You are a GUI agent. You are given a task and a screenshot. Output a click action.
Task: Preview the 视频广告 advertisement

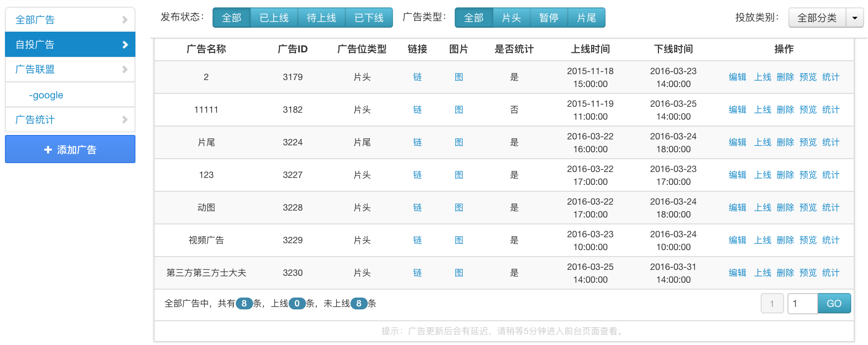point(808,240)
